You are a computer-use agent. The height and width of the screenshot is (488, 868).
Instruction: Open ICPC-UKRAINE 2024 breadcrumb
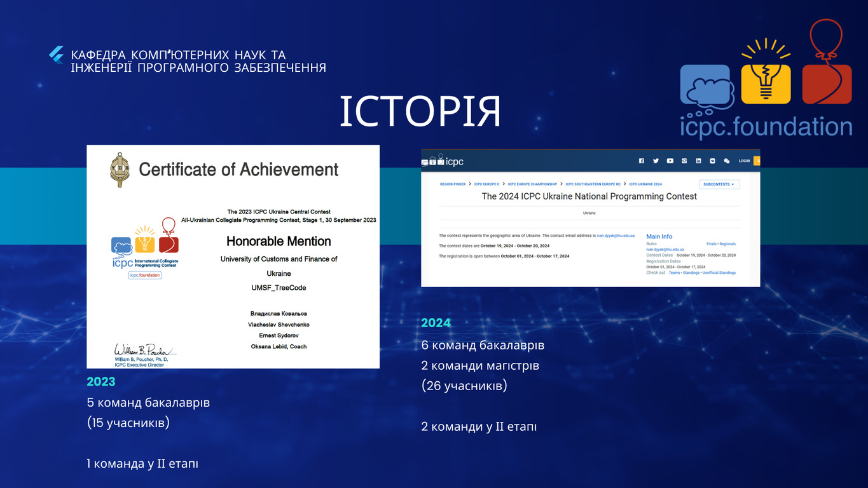(x=645, y=184)
